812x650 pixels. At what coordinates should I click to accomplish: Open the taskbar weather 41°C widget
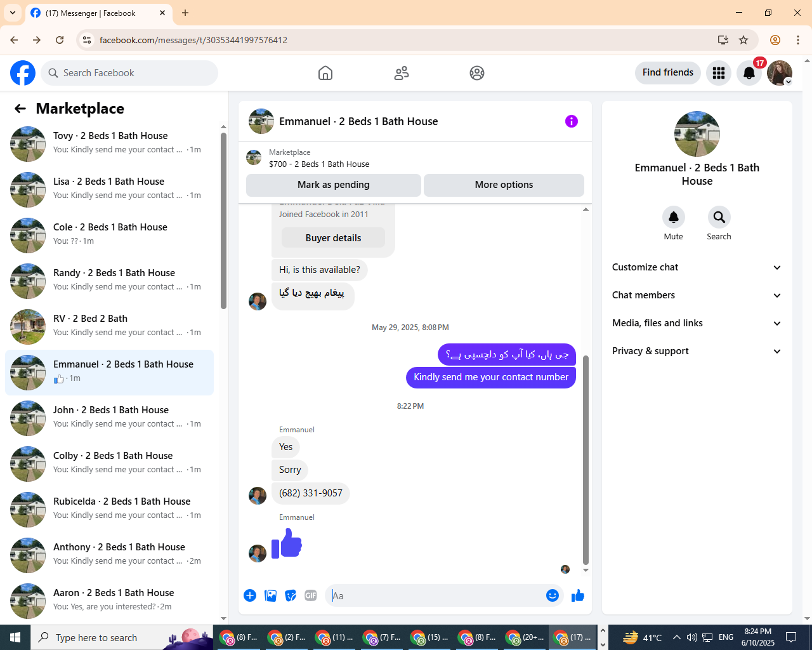[x=643, y=637]
